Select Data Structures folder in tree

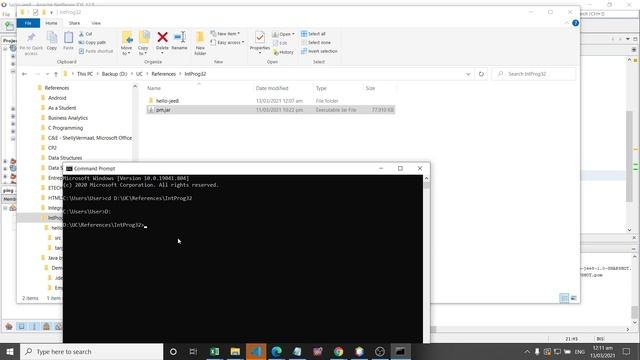[65, 158]
